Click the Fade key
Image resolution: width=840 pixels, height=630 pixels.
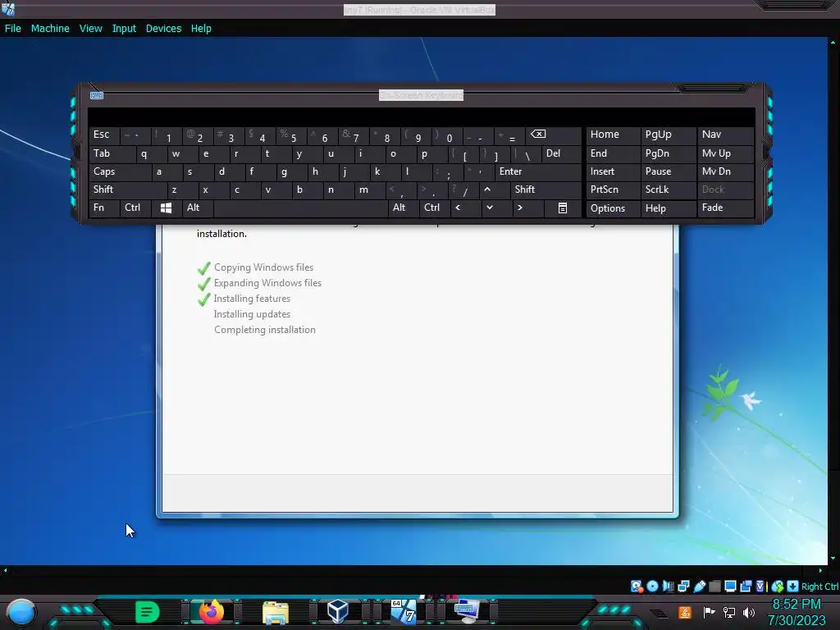725,208
